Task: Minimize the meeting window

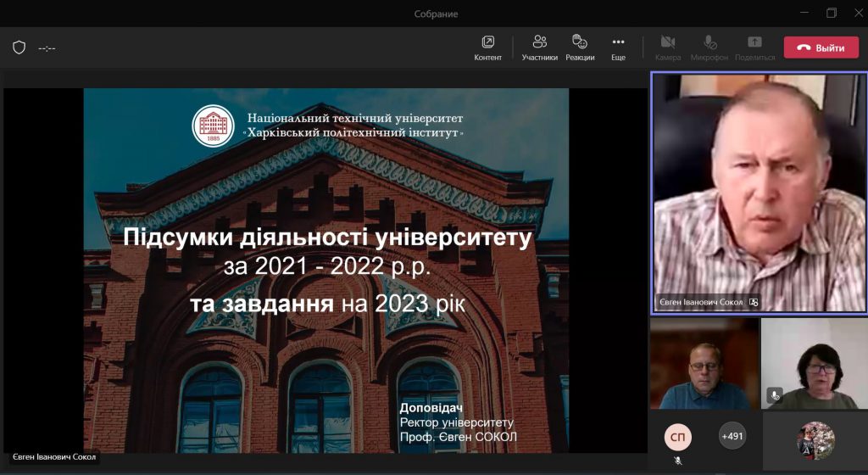Action: (x=804, y=13)
